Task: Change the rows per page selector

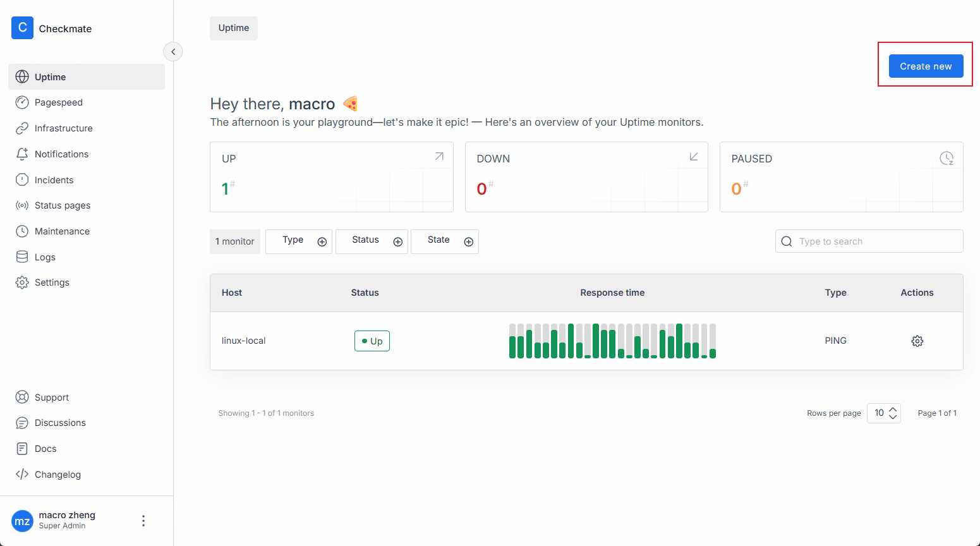Action: [883, 413]
